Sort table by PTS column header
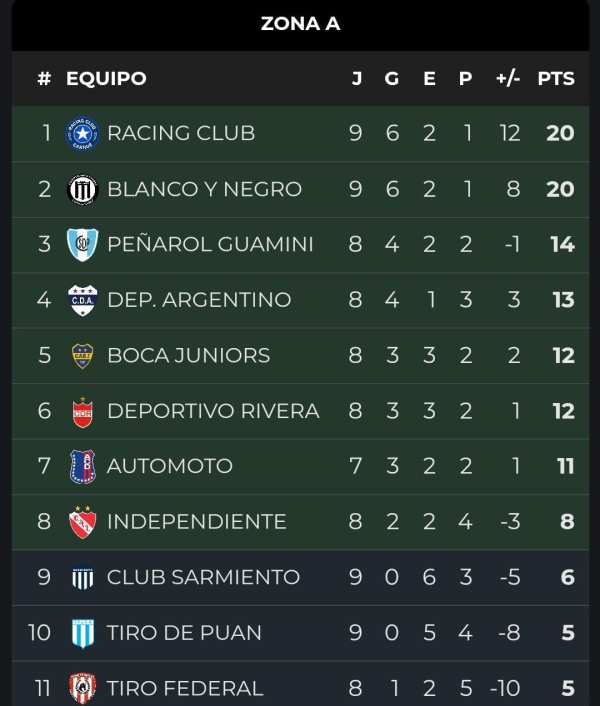Image resolution: width=600 pixels, height=706 pixels. pos(556,78)
